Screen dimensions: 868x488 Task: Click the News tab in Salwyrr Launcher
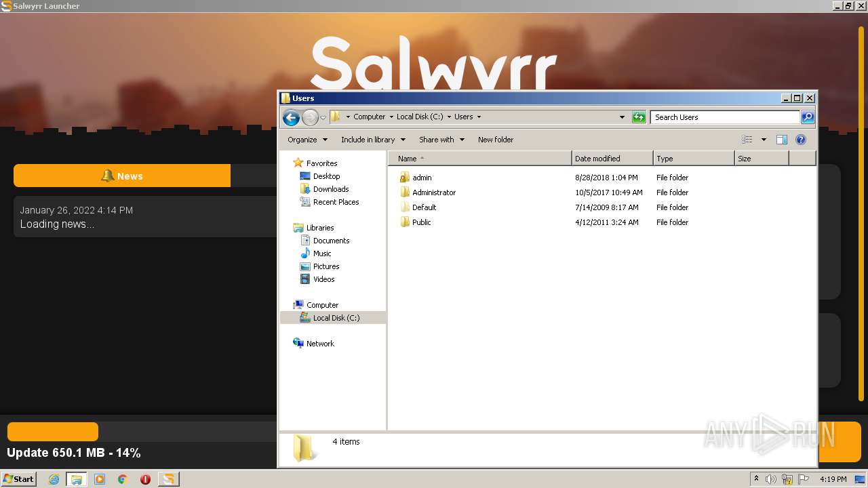tap(122, 176)
